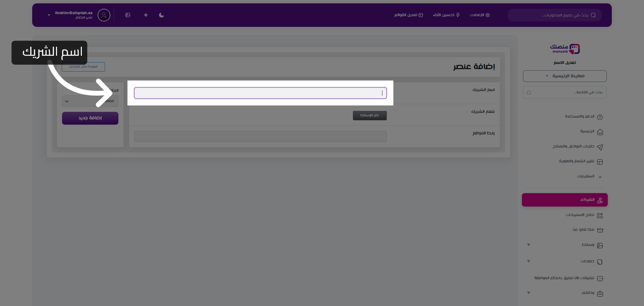Screen dimensions: 644x306
Task: Click معاينة الرئيسية button
Action: point(565,76)
